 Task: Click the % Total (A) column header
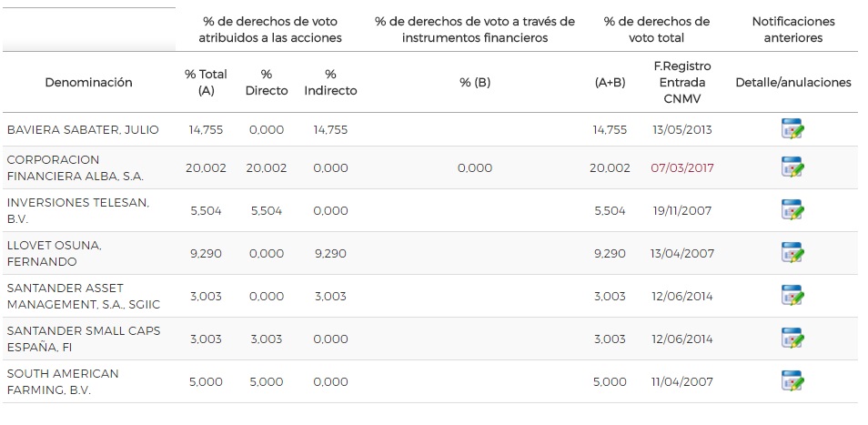[x=206, y=82]
